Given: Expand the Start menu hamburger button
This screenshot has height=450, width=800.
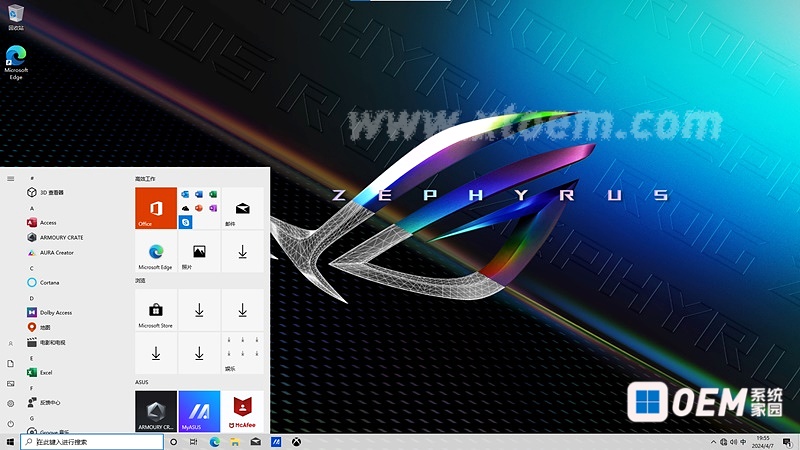Looking at the screenshot, I should pyautogui.click(x=11, y=179).
